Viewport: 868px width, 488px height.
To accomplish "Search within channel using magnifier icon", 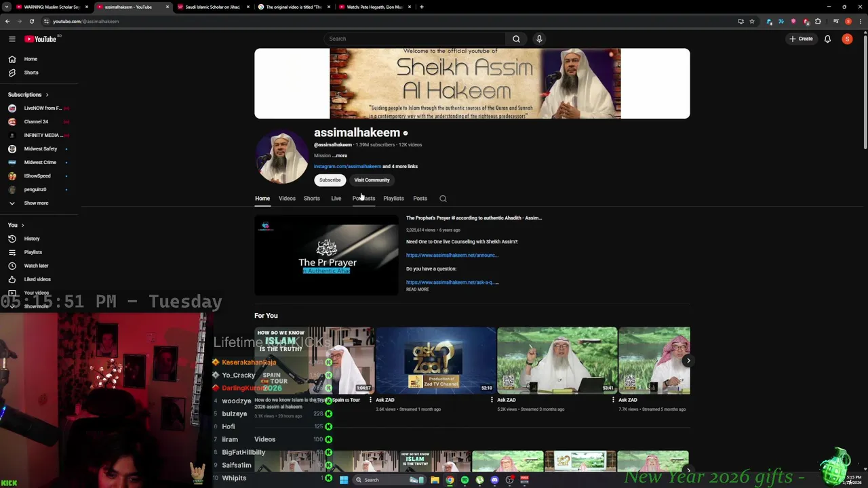I will pos(443,199).
